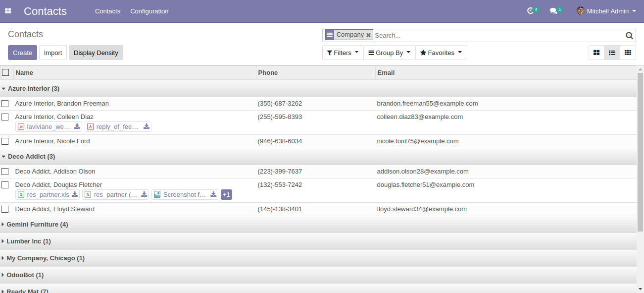The height and width of the screenshot is (293, 644).
Task: Open the apps grid menu icon
Action: pos(8,11)
